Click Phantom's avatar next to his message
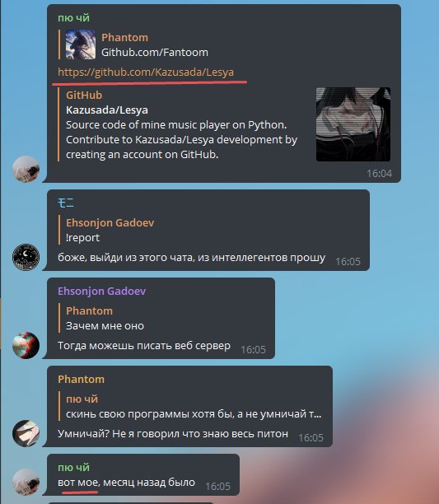439x504 pixels. (x=26, y=433)
